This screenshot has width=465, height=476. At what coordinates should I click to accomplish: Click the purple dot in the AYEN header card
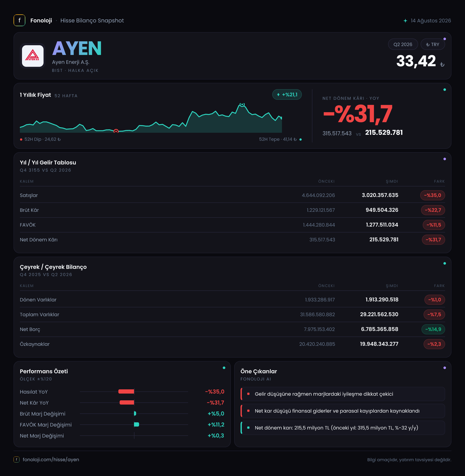tap(444, 39)
